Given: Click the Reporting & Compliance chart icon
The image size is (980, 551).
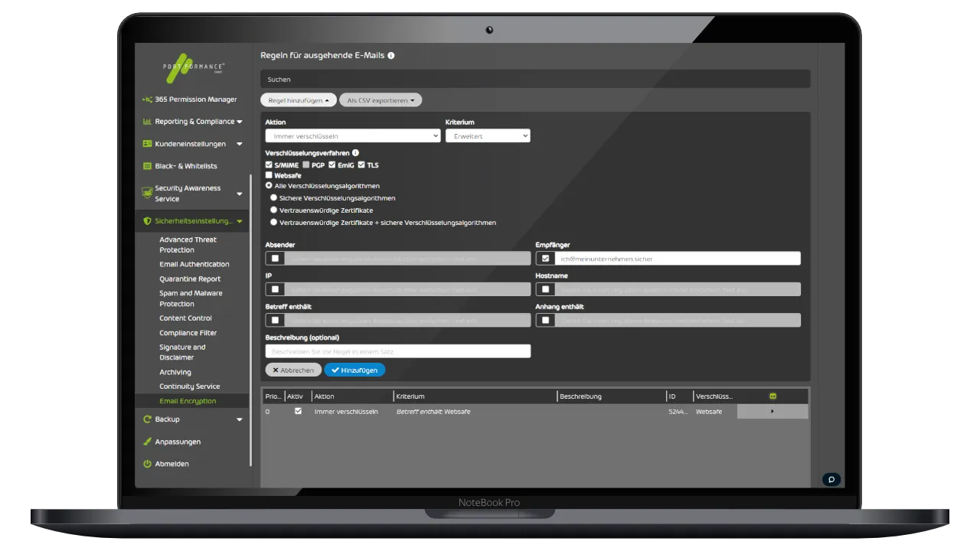Looking at the screenshot, I should click(147, 122).
